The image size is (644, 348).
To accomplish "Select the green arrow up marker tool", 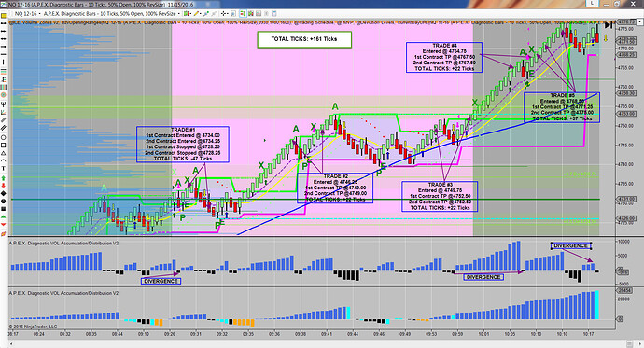I will coord(4,178).
